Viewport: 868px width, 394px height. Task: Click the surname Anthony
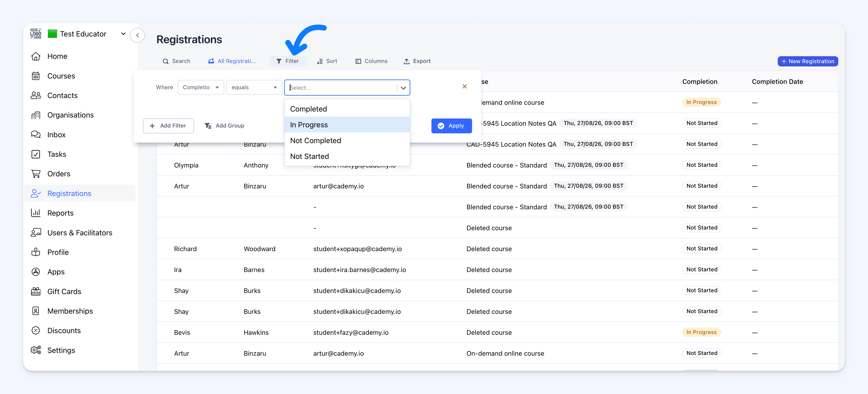pyautogui.click(x=256, y=165)
